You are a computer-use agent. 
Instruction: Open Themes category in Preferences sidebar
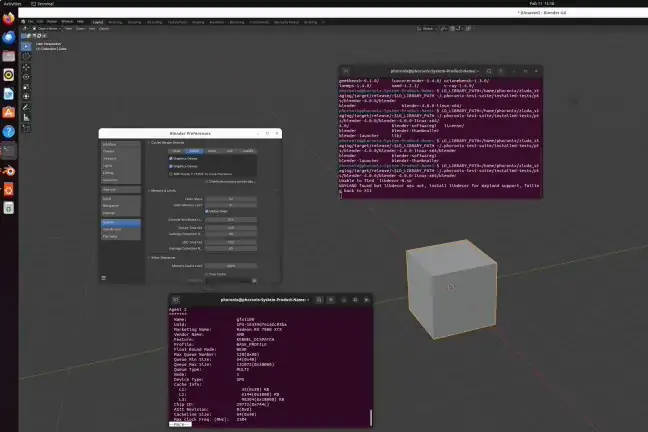(x=121, y=151)
